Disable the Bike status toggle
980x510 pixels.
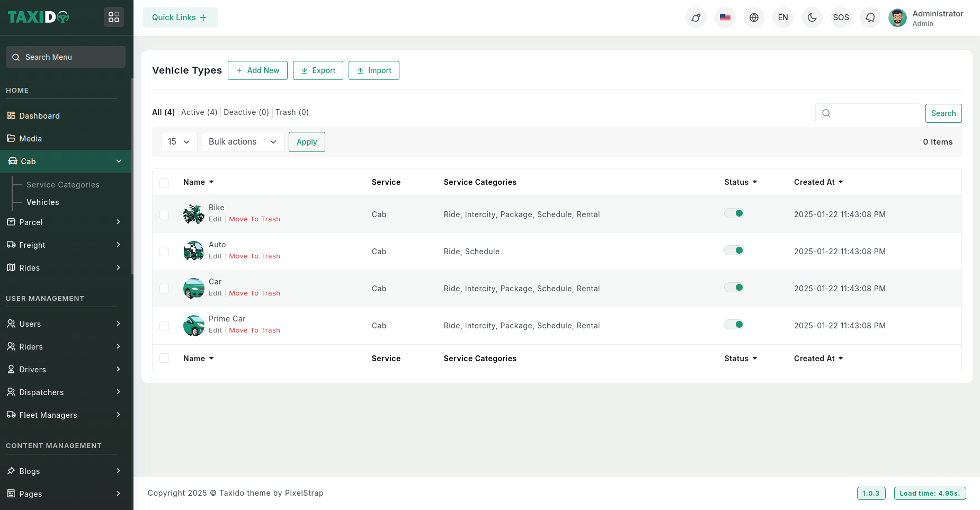pyautogui.click(x=734, y=213)
